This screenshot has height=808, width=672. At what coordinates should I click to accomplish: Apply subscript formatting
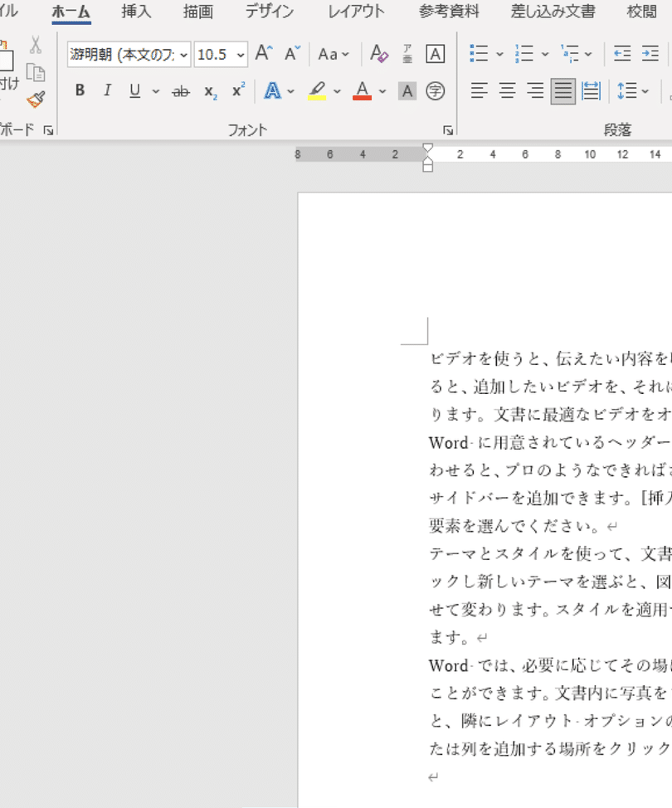pyautogui.click(x=210, y=91)
